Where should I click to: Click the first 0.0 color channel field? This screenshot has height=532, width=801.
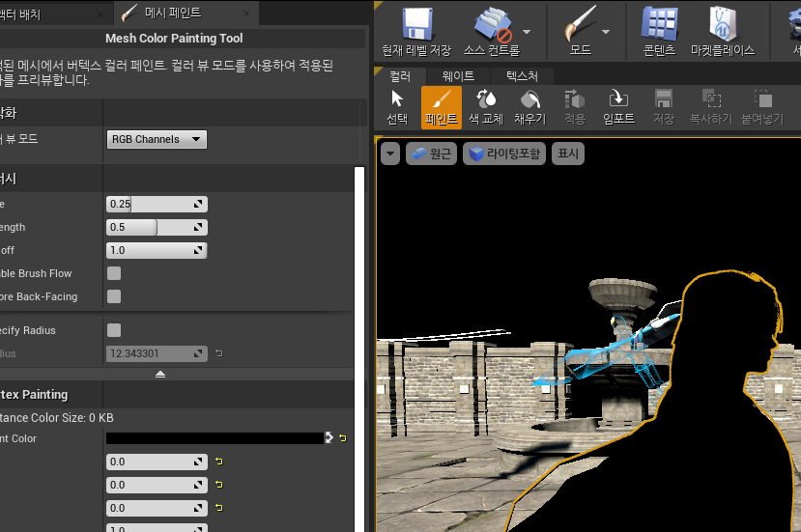click(x=157, y=462)
